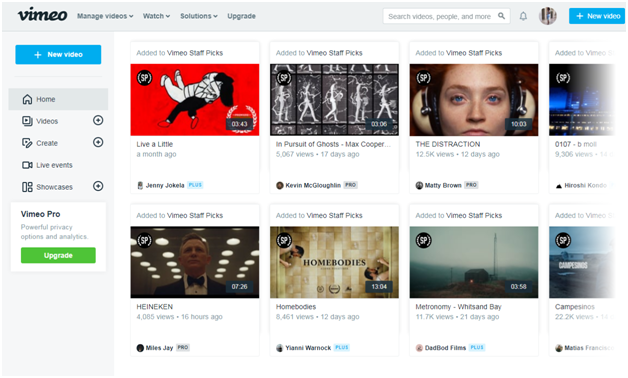The height and width of the screenshot is (378, 628).
Task: Open 'Metronomy - Whitsand Bay' title
Action: click(x=458, y=307)
